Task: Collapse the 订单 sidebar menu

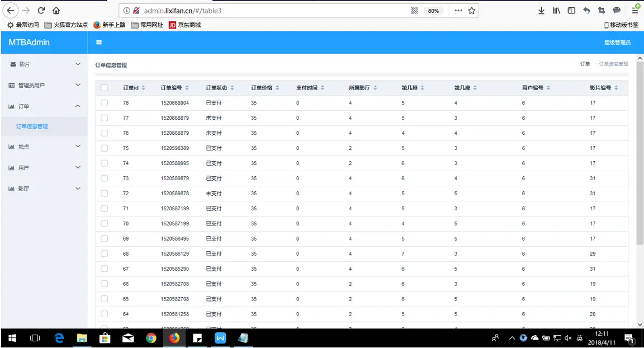Action: [44, 106]
